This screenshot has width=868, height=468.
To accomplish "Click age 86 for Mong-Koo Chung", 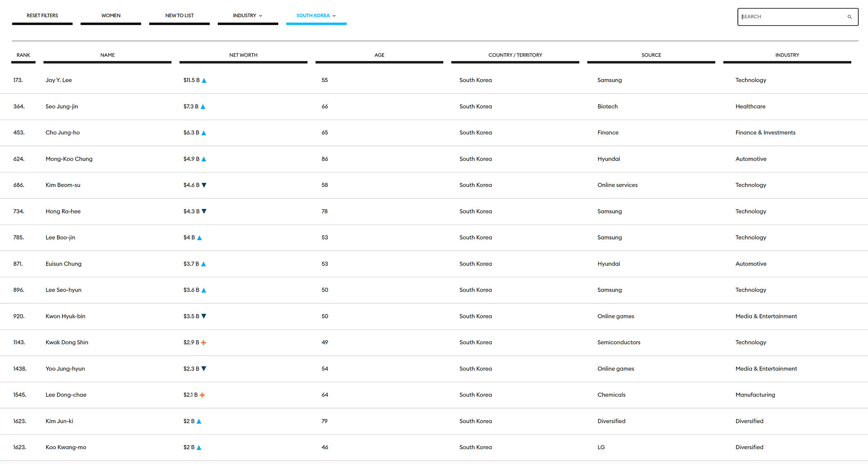I will click(x=325, y=159).
